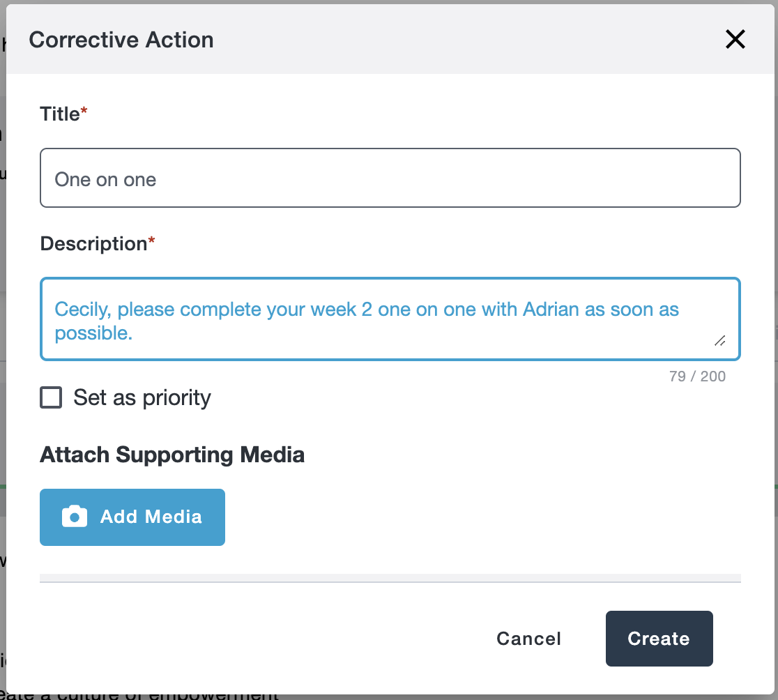Focus the Title field containing "One on one"
The height and width of the screenshot is (700, 778).
tap(390, 178)
